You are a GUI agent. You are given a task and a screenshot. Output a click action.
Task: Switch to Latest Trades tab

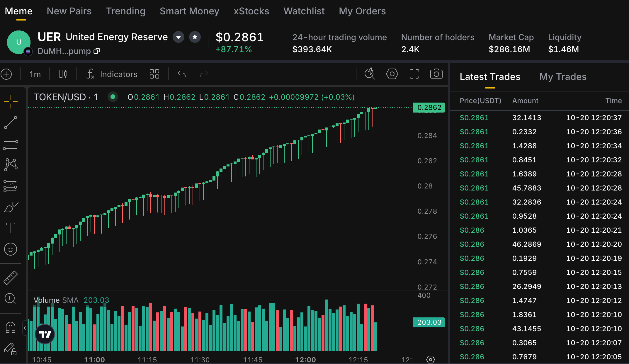click(490, 77)
